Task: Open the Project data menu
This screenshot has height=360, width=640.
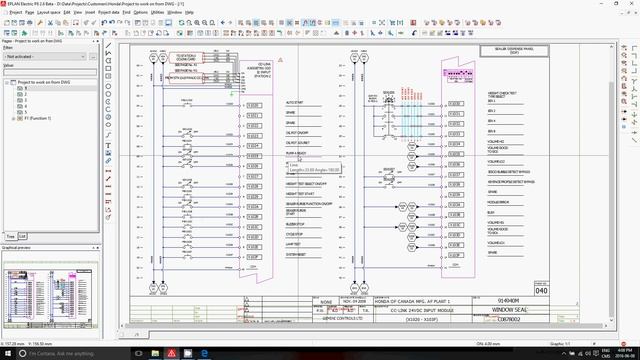Action: point(109,13)
